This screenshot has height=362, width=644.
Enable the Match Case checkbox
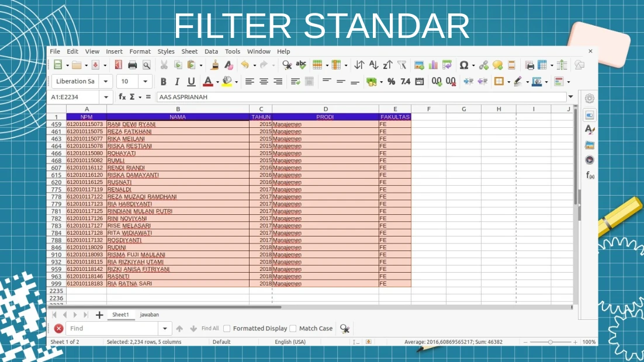[293, 329]
